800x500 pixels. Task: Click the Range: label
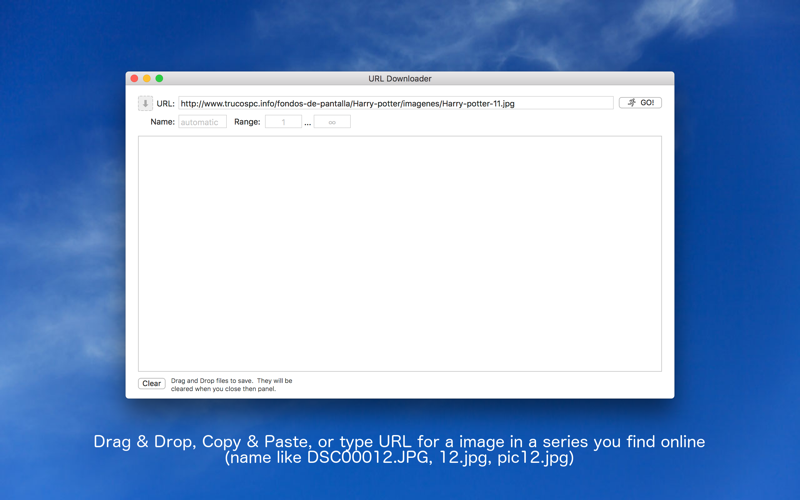click(x=247, y=122)
